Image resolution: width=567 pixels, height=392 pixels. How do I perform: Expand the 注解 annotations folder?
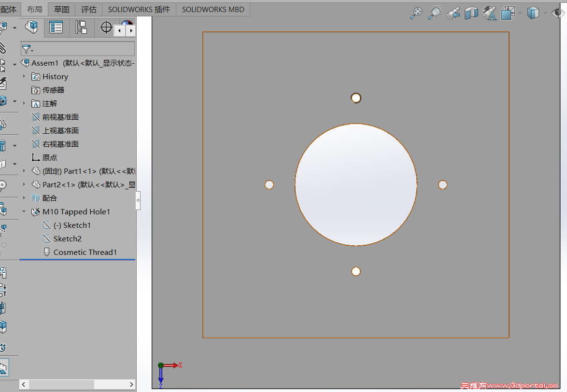click(x=24, y=103)
